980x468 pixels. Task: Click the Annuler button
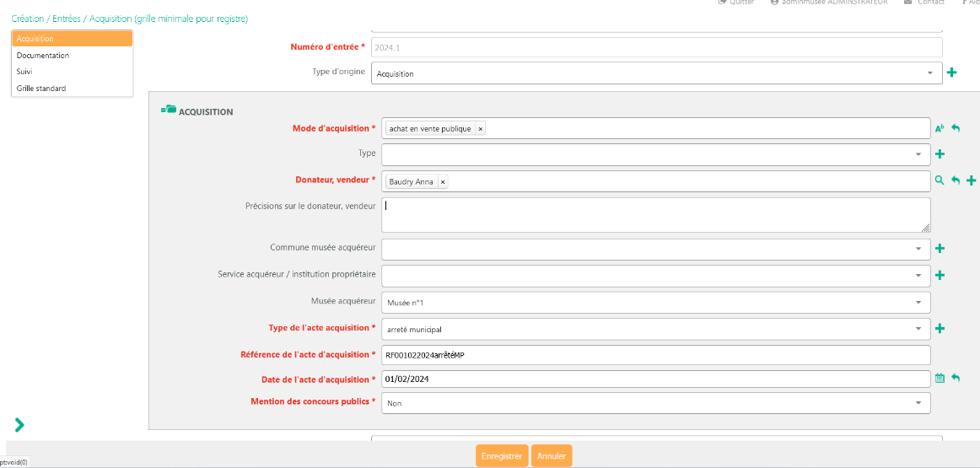[552, 456]
